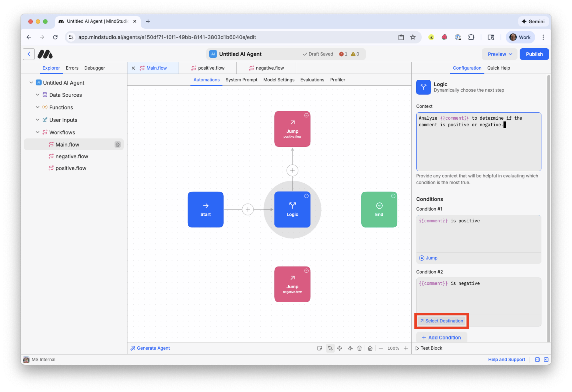Activate the pan/move canvas tool
Screen dimensions: 572x392
click(339, 348)
